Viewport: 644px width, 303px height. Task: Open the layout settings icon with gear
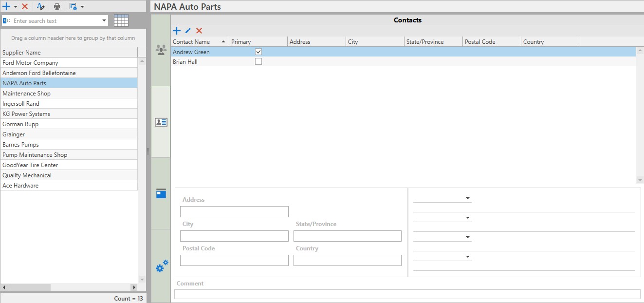(73, 7)
